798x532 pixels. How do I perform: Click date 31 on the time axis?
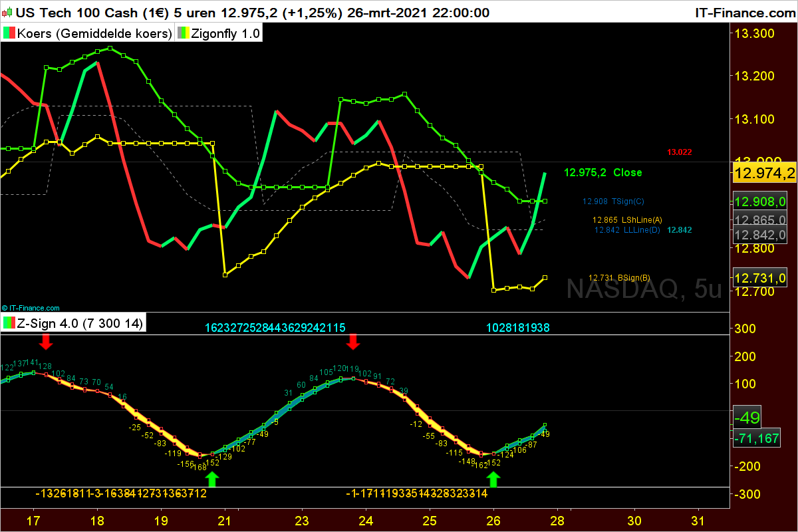(x=698, y=520)
